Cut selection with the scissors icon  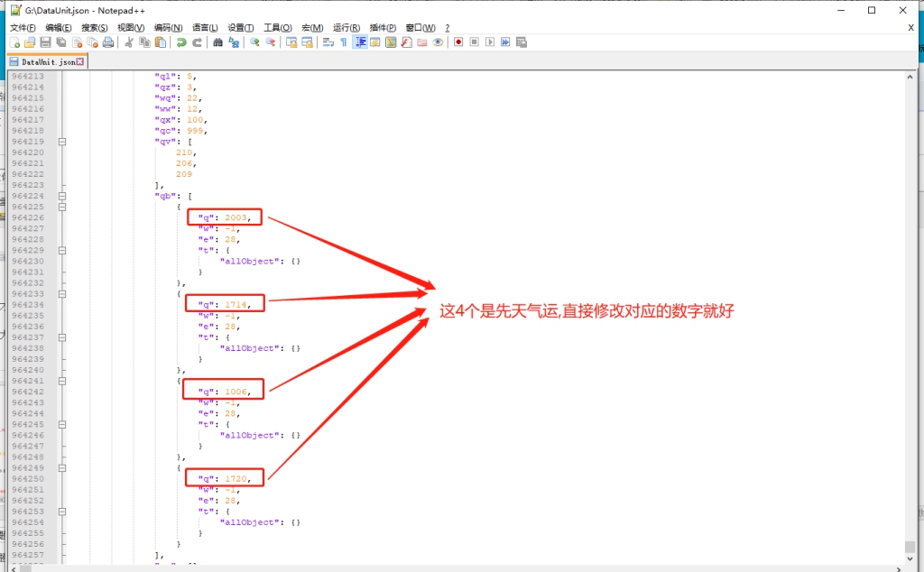128,42
